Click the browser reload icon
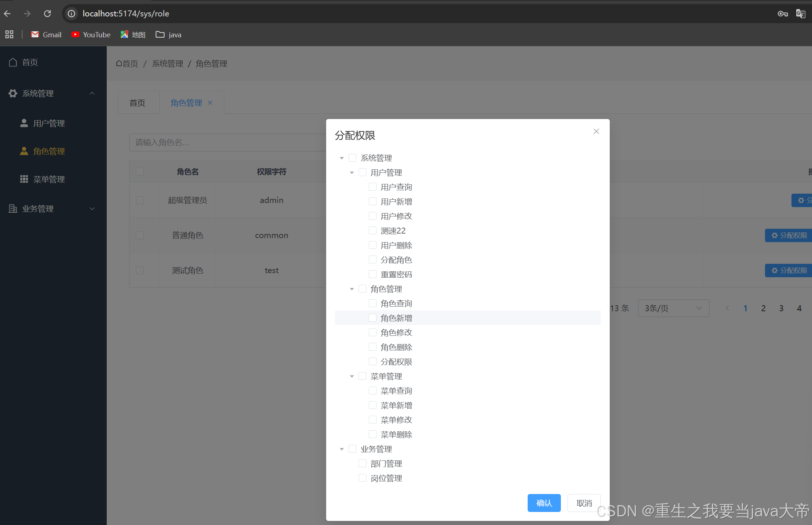Screen dimensions: 812x525 click(47, 14)
